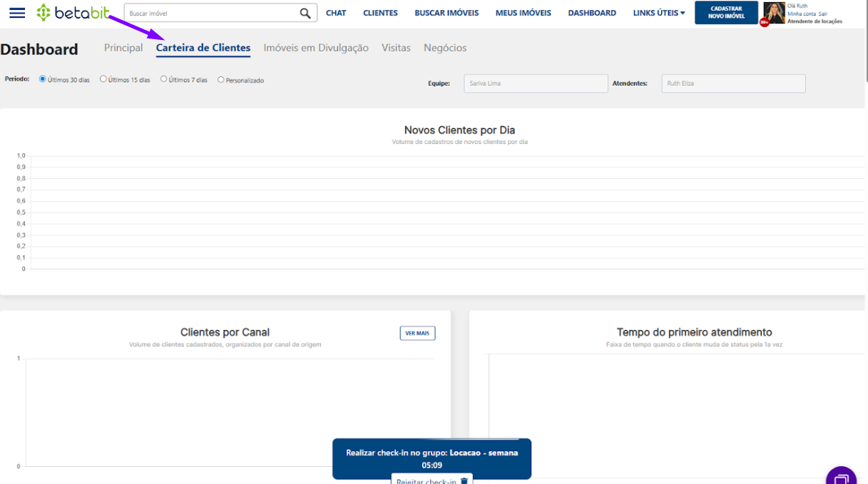Click trash icon to reject check-in
Viewport: 868px width, 484px height.
pos(464,481)
